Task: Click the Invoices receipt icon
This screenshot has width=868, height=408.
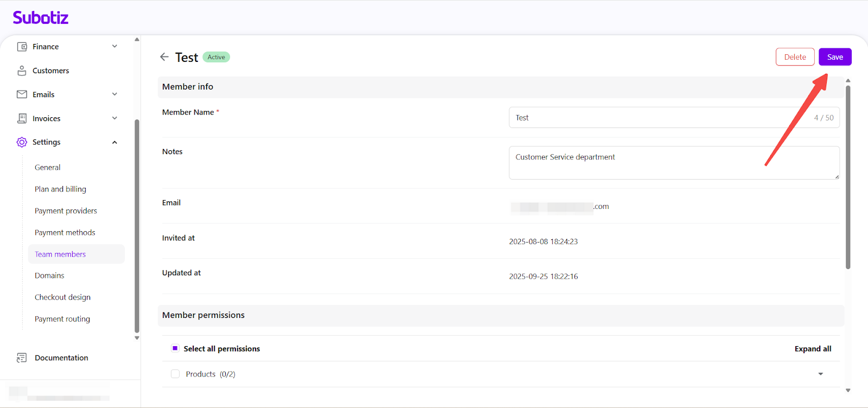Action: 22,118
